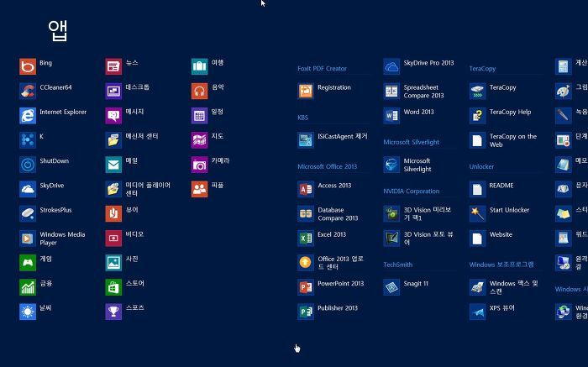This screenshot has height=367, width=588.
Task: Open Internet Explorer icon
Action: click(28, 115)
